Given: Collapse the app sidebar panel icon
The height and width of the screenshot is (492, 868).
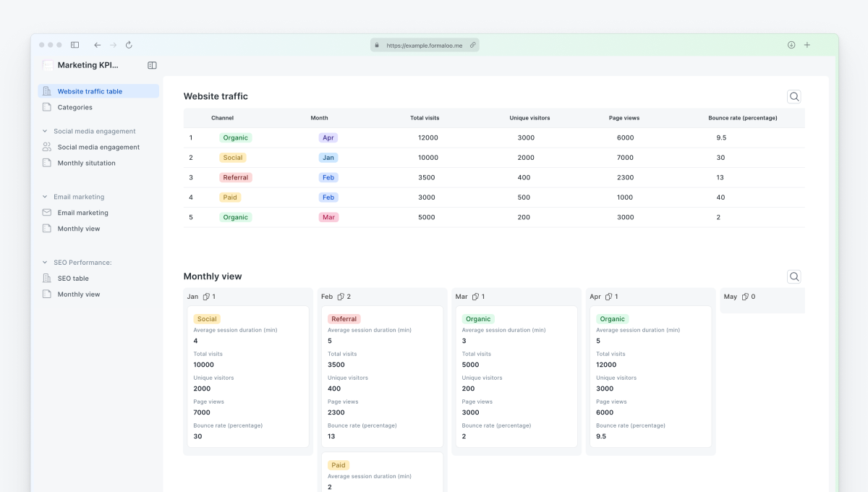Looking at the screenshot, I should click(152, 65).
